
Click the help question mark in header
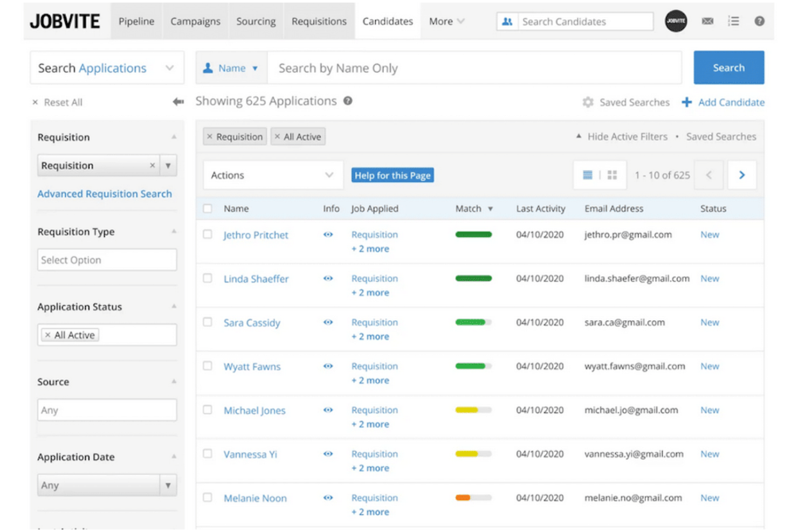(x=759, y=21)
